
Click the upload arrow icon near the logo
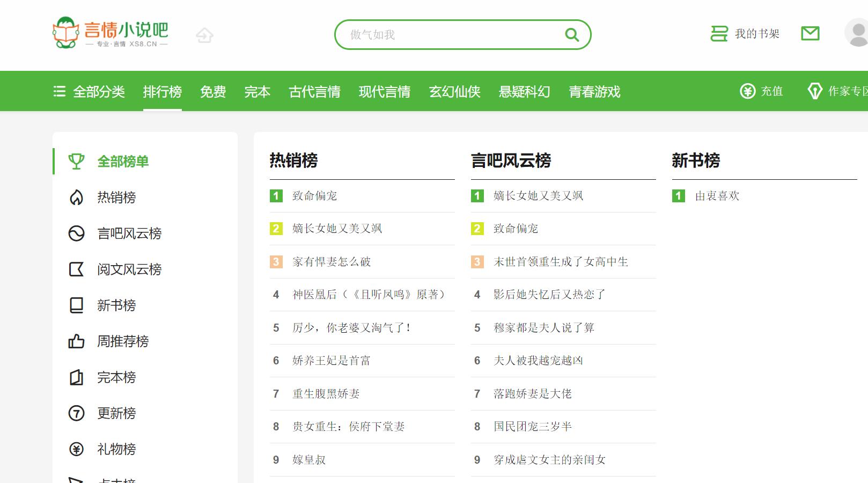[x=204, y=34]
